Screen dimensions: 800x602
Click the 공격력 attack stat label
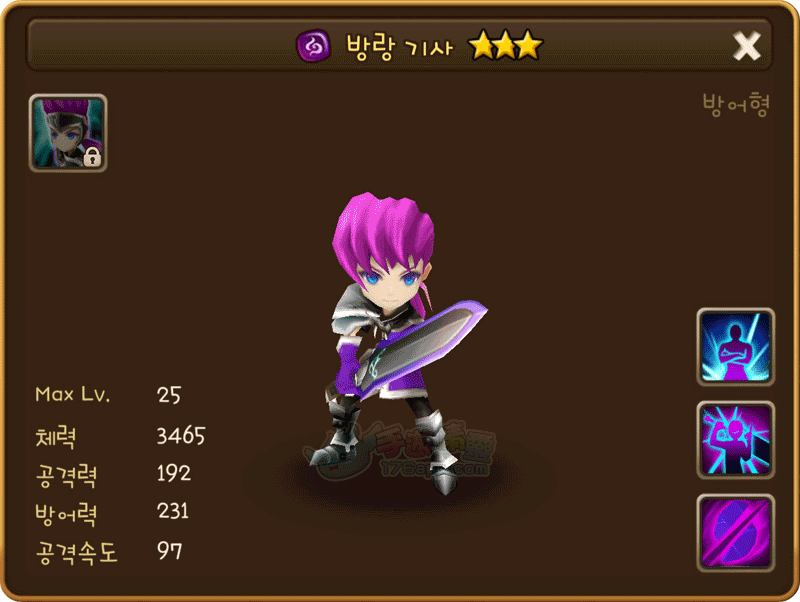(x=66, y=476)
